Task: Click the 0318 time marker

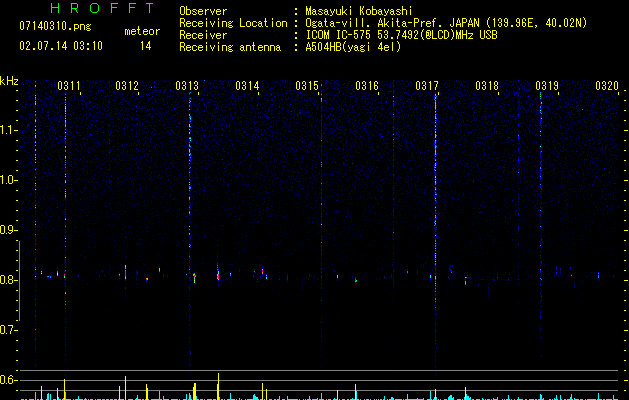Action: tap(487, 86)
